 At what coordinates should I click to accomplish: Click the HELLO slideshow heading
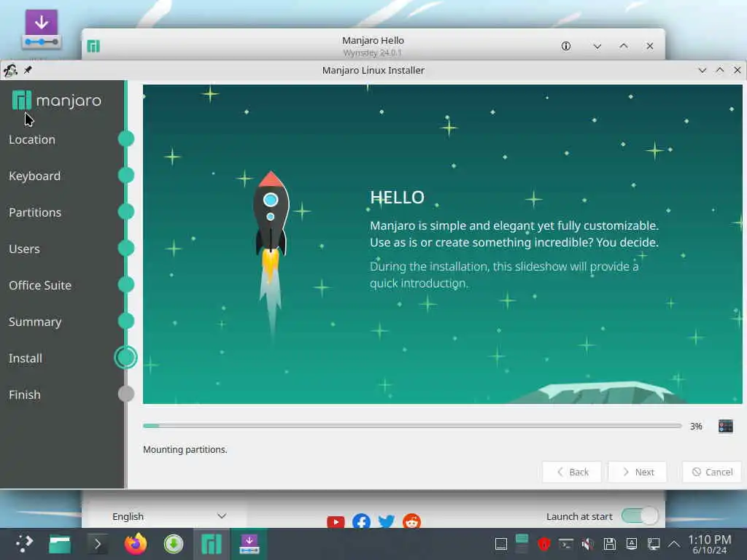point(397,197)
